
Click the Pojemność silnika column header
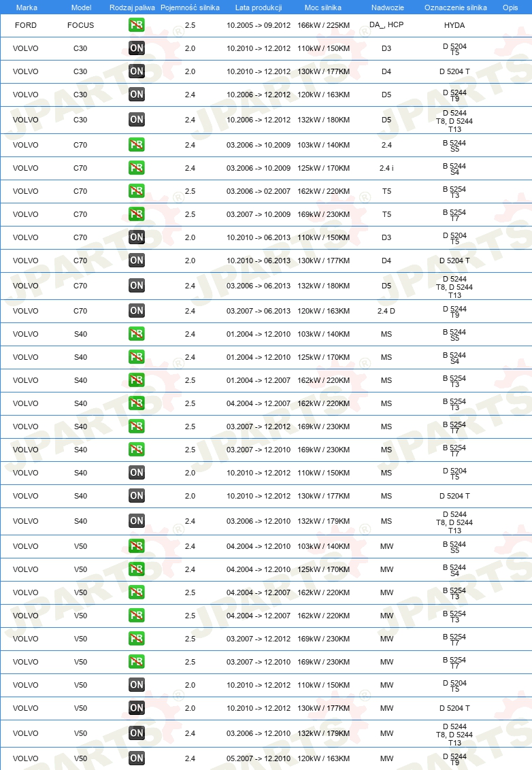click(190, 7)
